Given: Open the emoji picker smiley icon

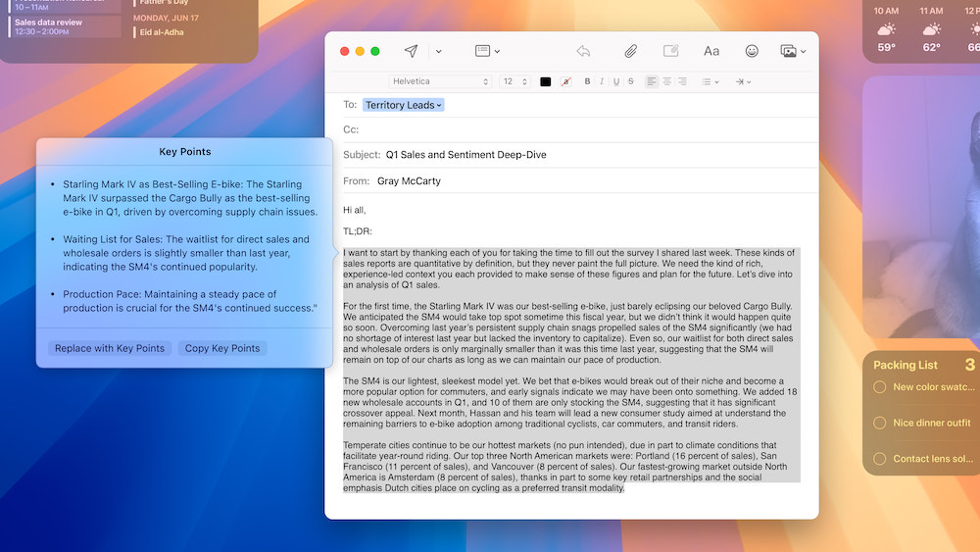Looking at the screenshot, I should pos(752,51).
